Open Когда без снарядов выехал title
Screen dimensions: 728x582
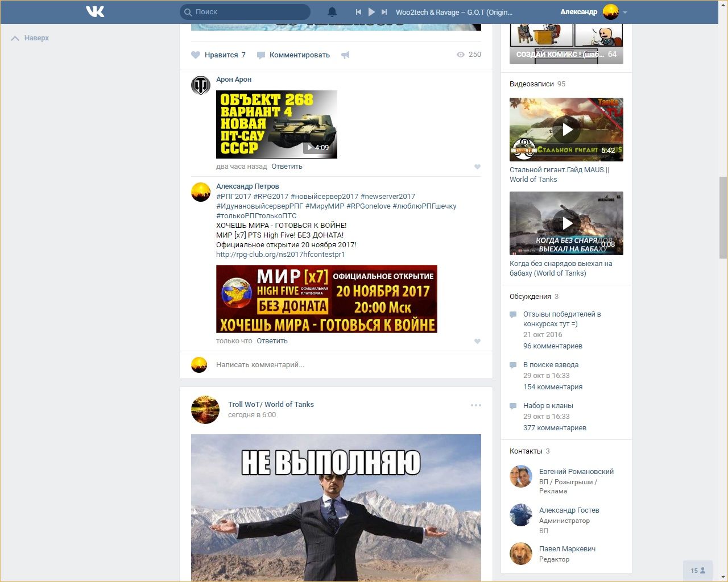tap(561, 268)
